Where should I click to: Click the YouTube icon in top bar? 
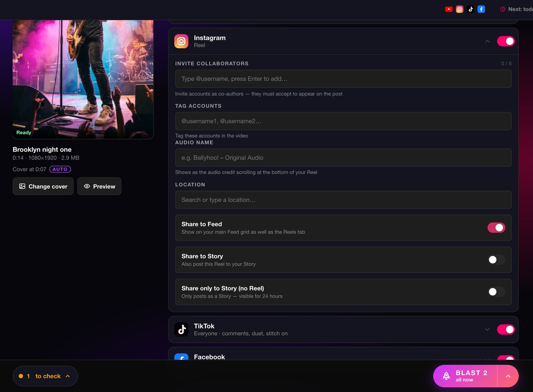pos(449,9)
